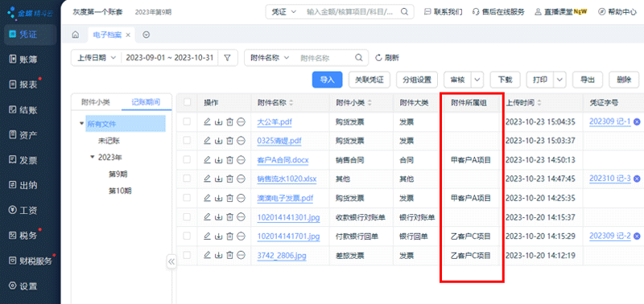The image size is (644, 304).
Task: Sort by 附件名称 column sort icon
Action: coord(291,103)
